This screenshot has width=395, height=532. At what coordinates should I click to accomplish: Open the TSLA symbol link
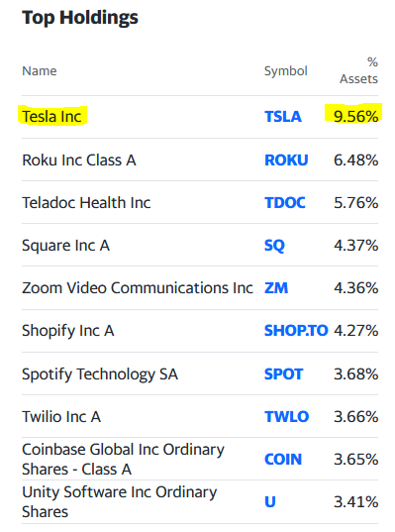(x=283, y=117)
